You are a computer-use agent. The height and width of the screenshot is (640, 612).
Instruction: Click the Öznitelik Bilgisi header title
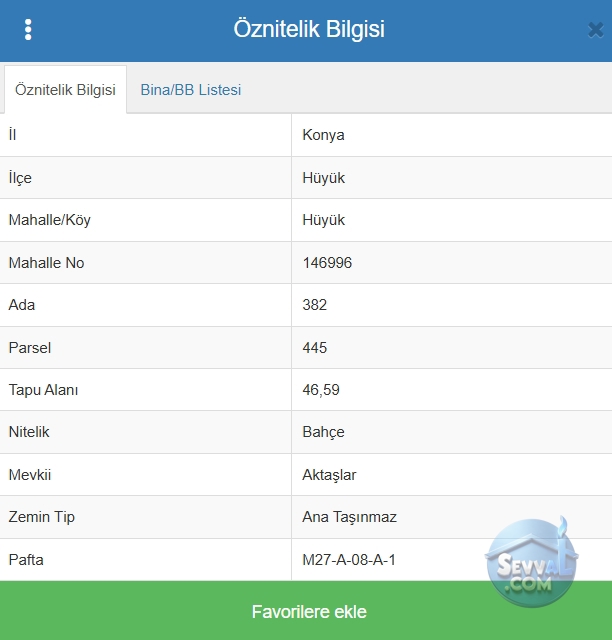tap(309, 29)
